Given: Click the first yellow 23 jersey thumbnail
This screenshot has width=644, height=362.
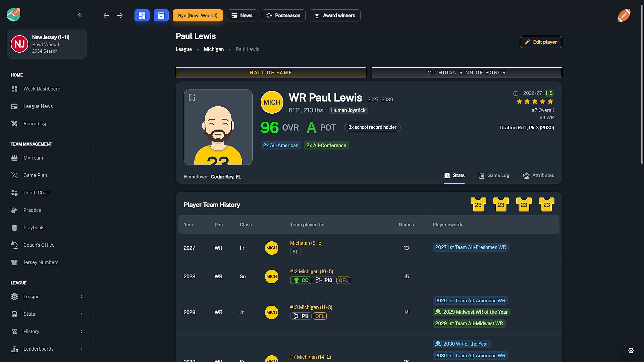Looking at the screenshot, I should (478, 204).
